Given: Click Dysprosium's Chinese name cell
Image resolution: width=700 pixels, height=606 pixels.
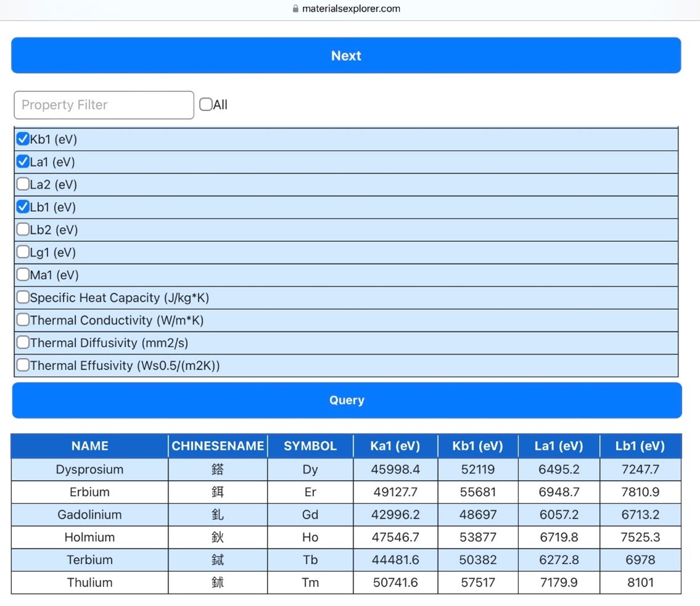Looking at the screenshot, I should [218, 470].
